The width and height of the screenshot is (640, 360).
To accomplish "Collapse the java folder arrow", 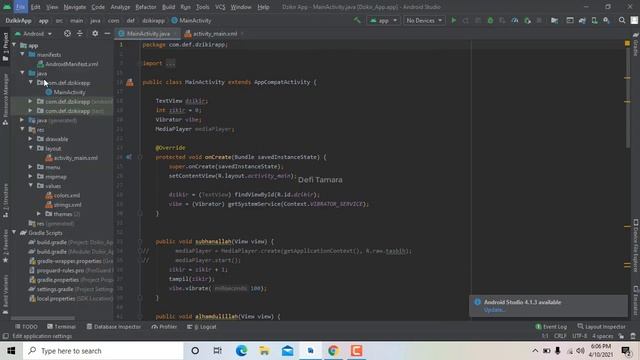I will 22,73.
